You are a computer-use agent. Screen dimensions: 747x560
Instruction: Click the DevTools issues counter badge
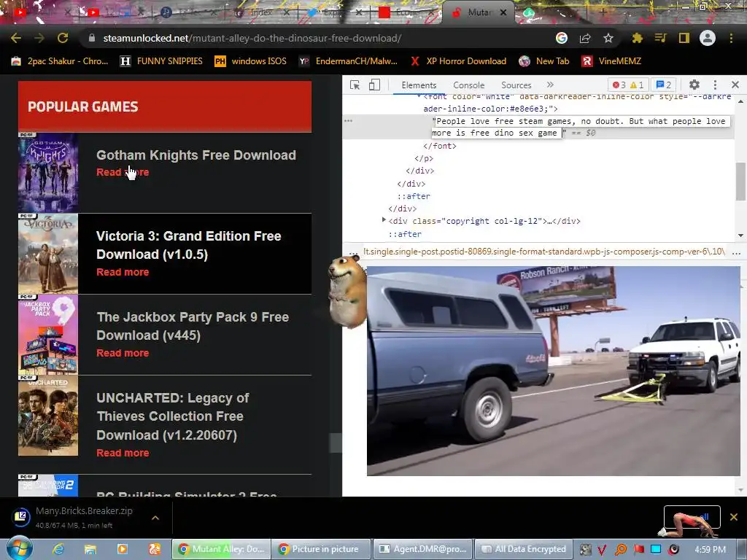pyautogui.click(x=664, y=85)
